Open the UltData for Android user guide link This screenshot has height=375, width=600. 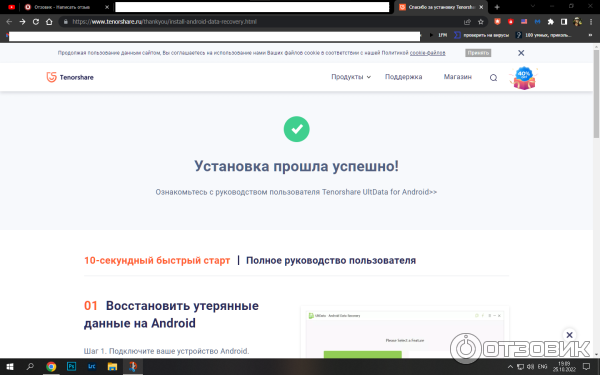click(x=296, y=192)
